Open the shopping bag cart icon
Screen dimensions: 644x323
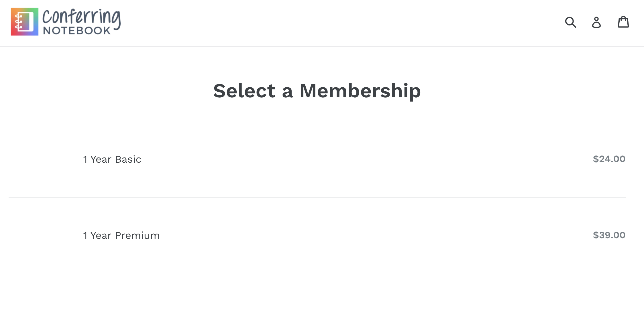coord(623,22)
